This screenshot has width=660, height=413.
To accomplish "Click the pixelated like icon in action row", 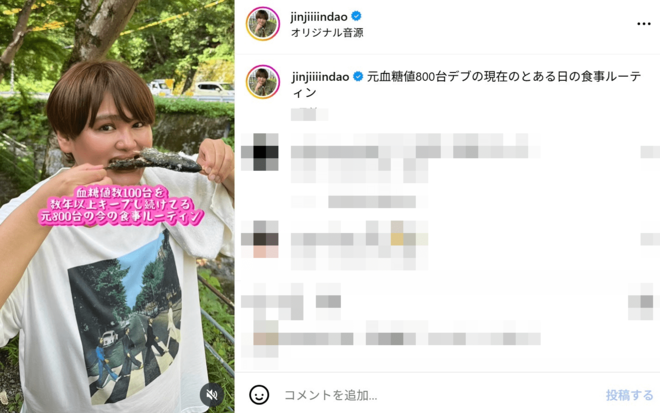I will click(x=260, y=301).
